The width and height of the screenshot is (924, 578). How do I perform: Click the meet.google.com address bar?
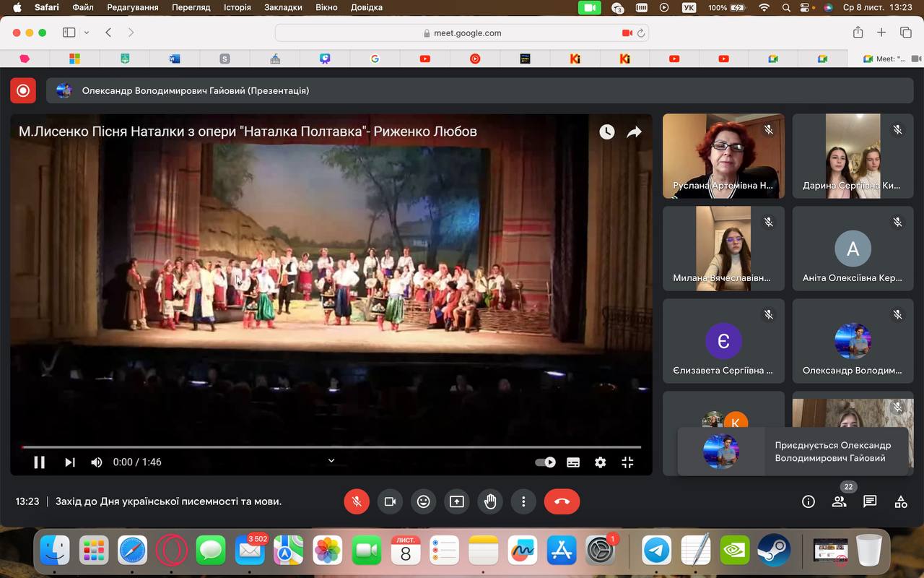click(x=462, y=33)
